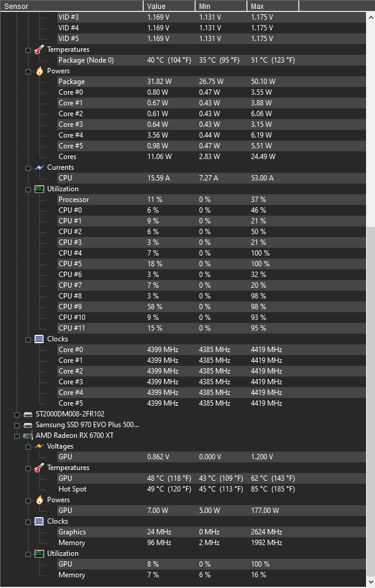Click the drive icon beside ST2000DM008-2FR102
Image resolution: width=375 pixels, height=588 pixels.
27,413
